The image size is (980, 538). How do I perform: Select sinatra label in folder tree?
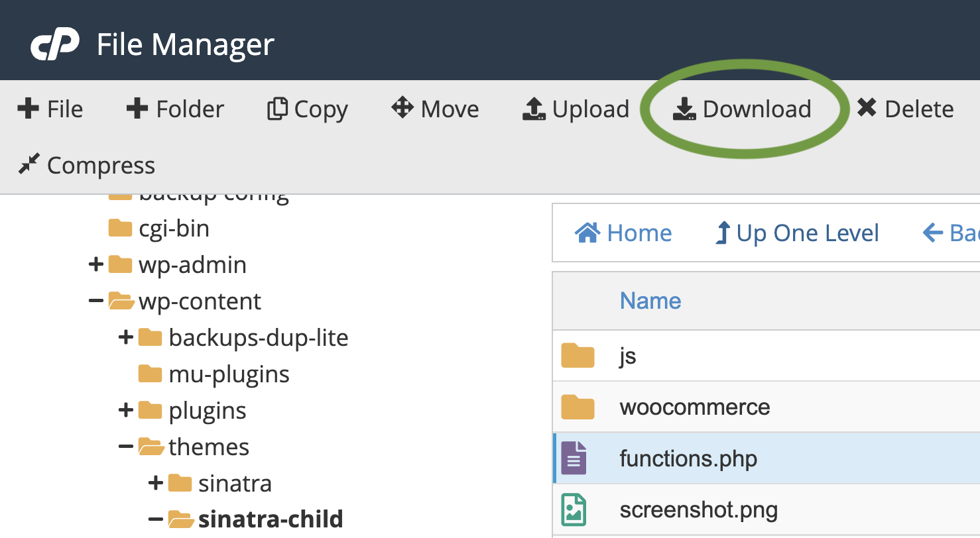pyautogui.click(x=235, y=484)
